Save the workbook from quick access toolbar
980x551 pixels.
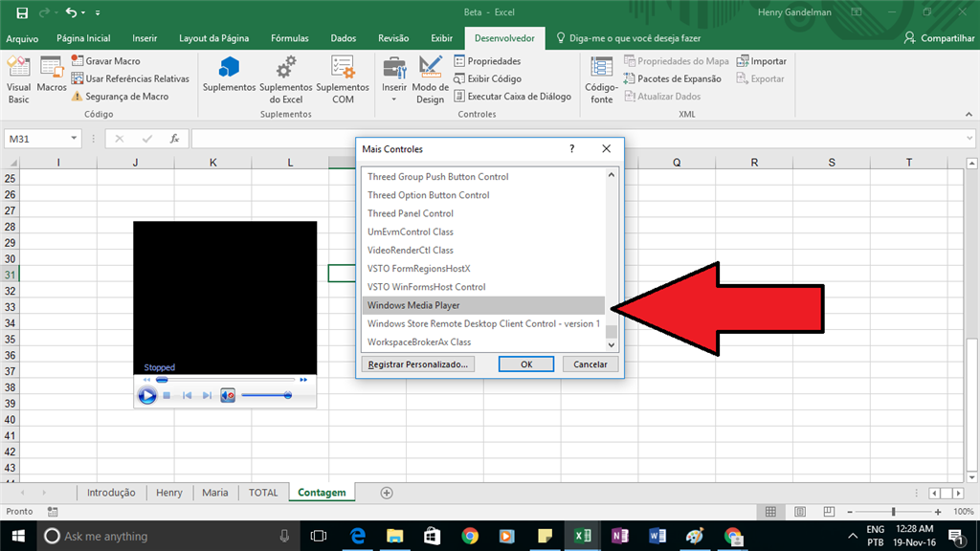(x=22, y=12)
